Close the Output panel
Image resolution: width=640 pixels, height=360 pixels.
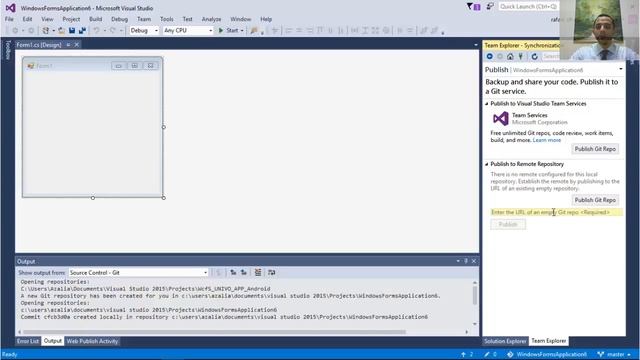click(x=474, y=261)
